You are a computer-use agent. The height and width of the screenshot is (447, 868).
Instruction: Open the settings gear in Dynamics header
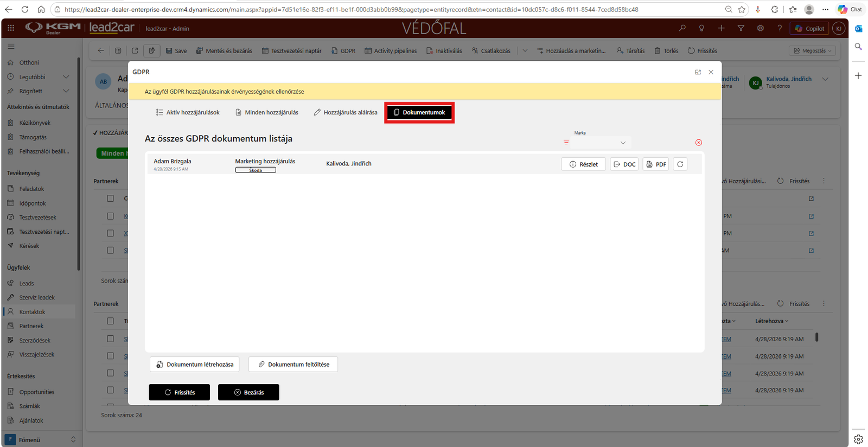point(761,28)
